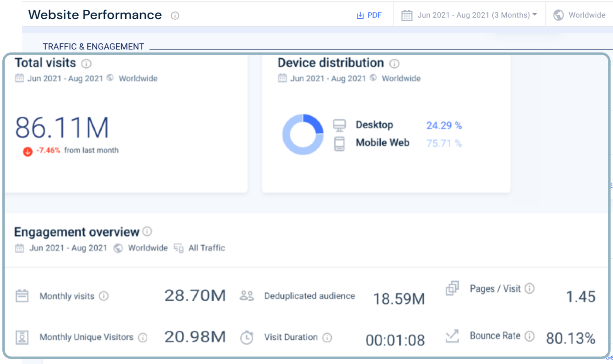Click the All Traffic label in Engagement overview
Viewport: 613px width, 364px height.
207,248
